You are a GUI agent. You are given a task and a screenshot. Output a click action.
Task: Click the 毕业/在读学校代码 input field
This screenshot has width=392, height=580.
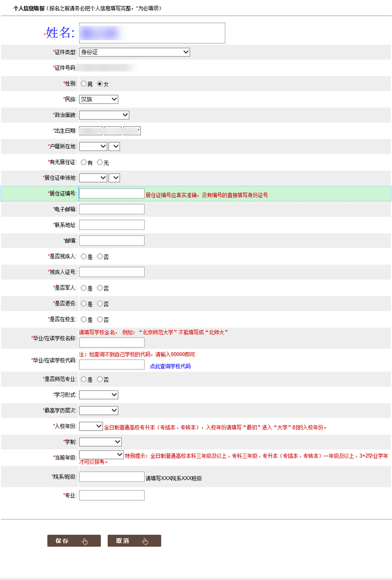click(x=112, y=365)
